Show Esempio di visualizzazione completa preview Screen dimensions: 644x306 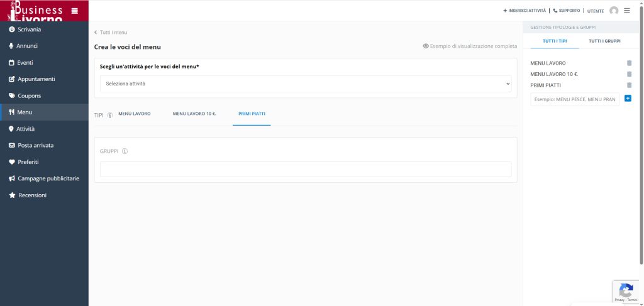point(470,46)
